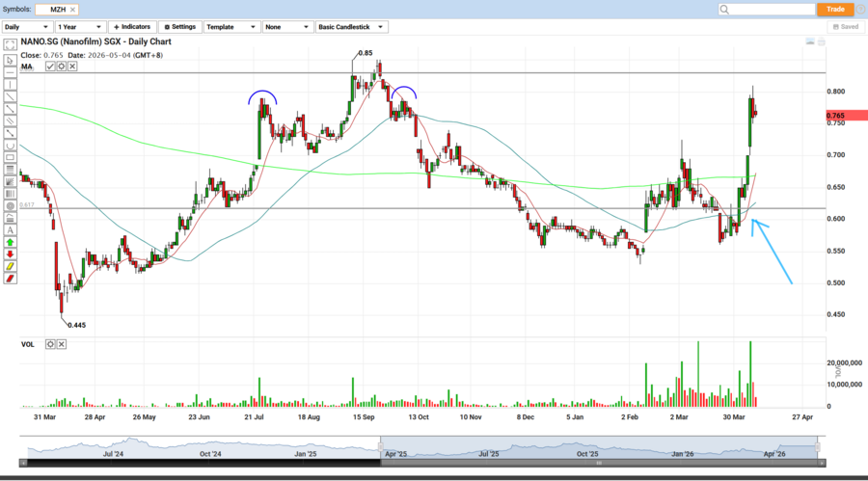
Task: Select the rectangle drawing tool
Action: 10,157
